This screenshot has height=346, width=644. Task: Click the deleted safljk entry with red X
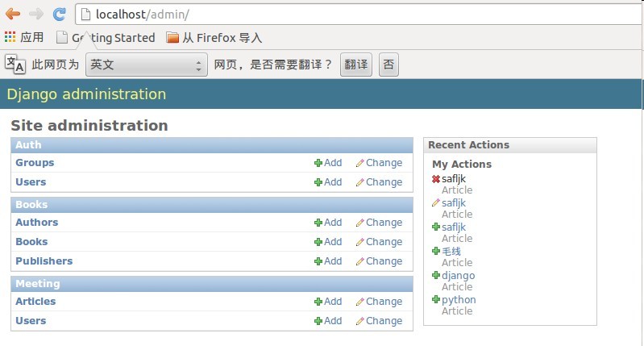click(x=454, y=179)
